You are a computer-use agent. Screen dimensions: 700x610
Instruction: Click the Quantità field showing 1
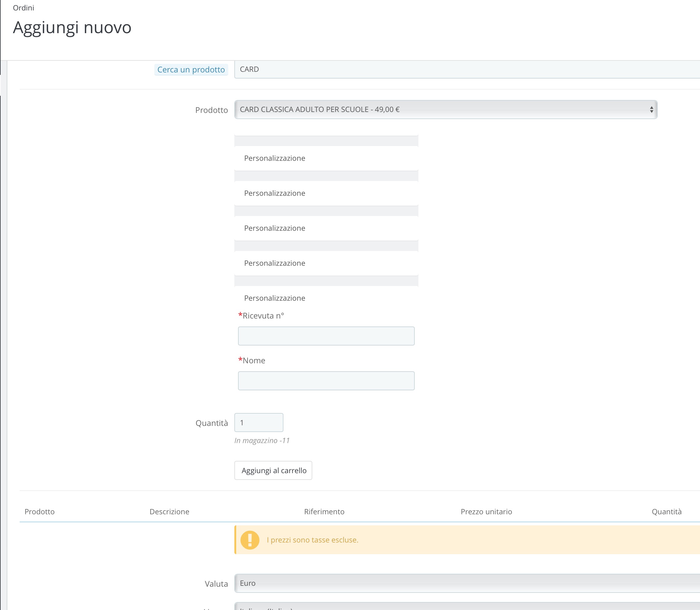(259, 423)
